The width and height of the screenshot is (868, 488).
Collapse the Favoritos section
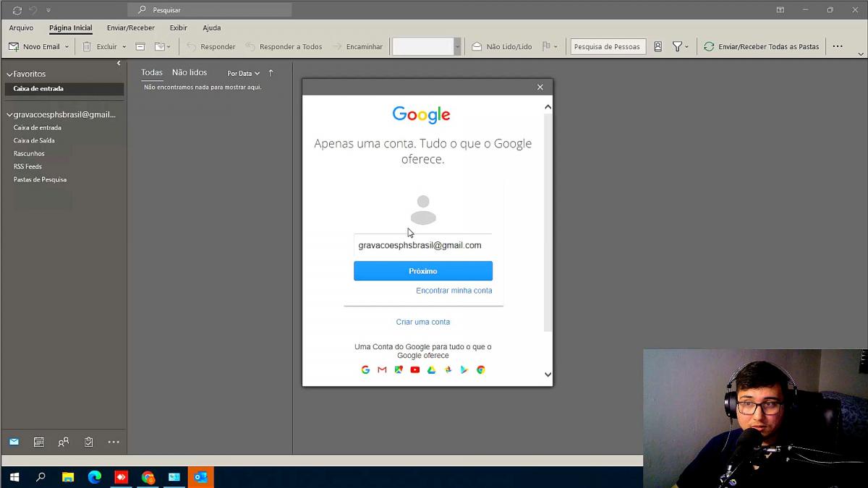coord(9,74)
